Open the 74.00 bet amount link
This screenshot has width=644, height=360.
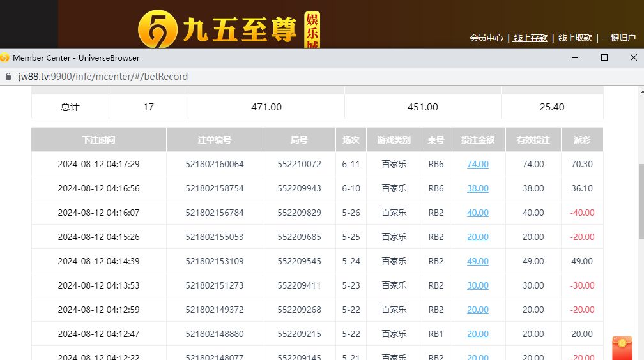pos(478,164)
